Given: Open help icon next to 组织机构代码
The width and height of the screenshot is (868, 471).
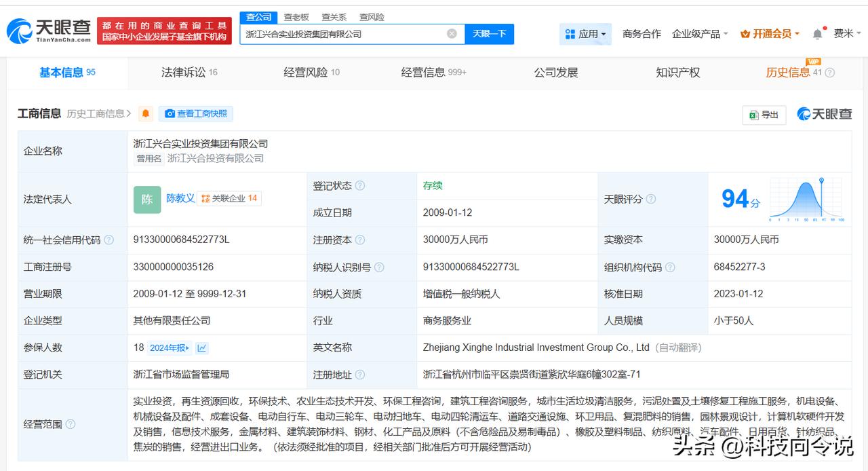Looking at the screenshot, I should [x=670, y=267].
